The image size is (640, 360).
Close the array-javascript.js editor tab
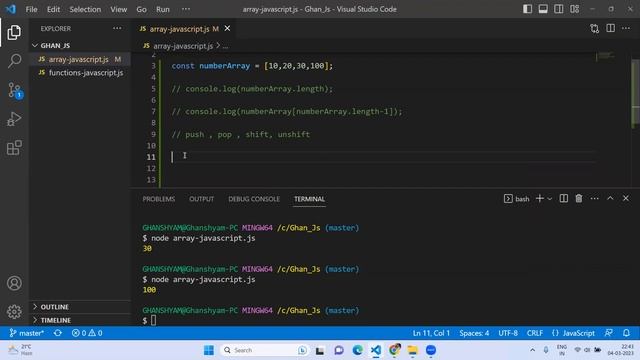[x=227, y=28]
